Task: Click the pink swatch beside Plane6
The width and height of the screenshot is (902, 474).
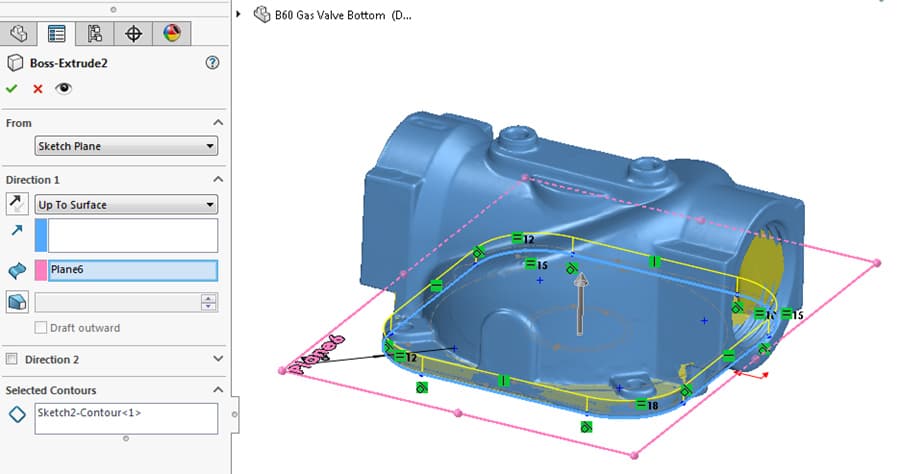Action: (x=41, y=270)
